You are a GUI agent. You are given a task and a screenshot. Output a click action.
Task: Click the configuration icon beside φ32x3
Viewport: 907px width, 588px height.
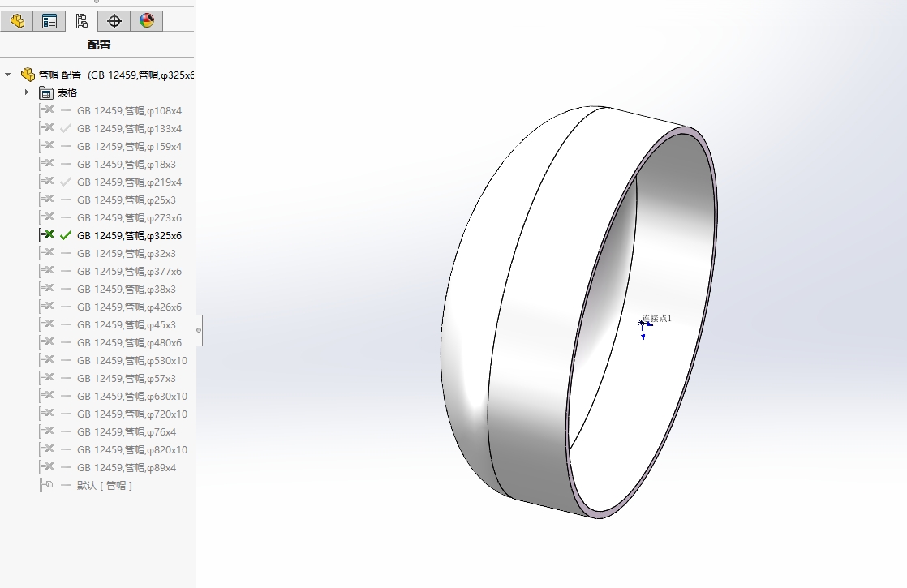(x=46, y=253)
